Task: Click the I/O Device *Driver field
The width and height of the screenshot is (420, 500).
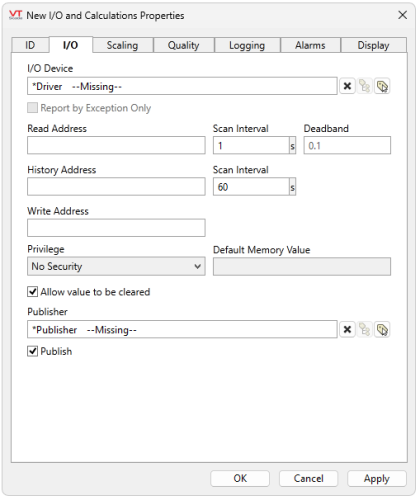Action: click(x=182, y=86)
